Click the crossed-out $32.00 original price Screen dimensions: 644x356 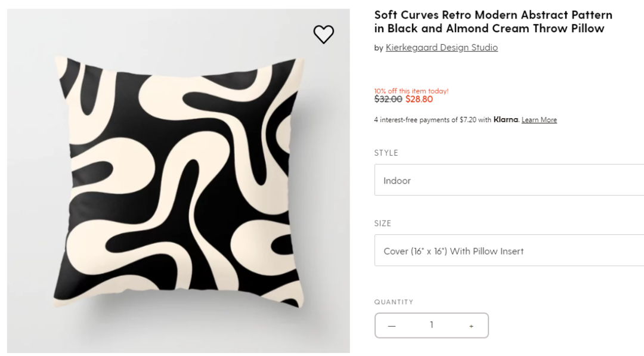[x=388, y=100]
